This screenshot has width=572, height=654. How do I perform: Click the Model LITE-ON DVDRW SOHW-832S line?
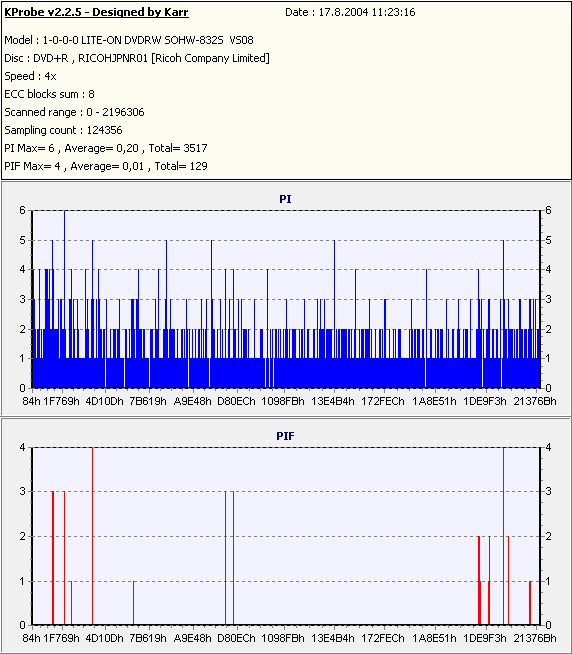(x=129, y=40)
